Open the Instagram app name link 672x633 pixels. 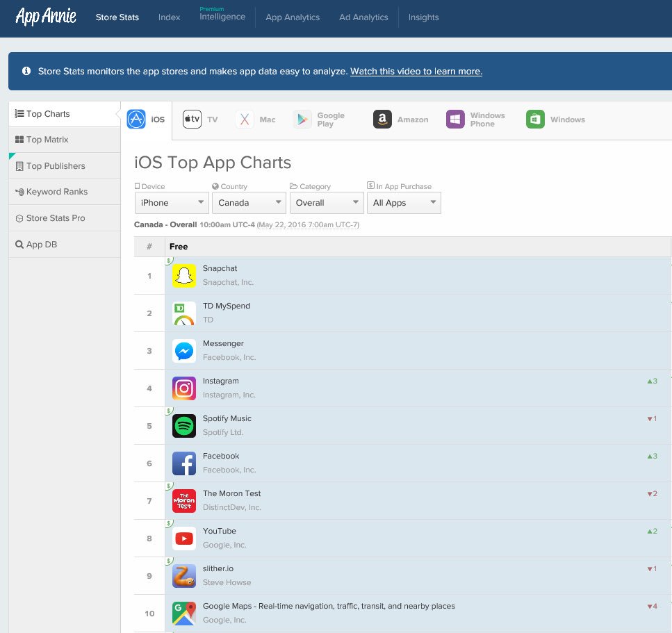point(221,381)
